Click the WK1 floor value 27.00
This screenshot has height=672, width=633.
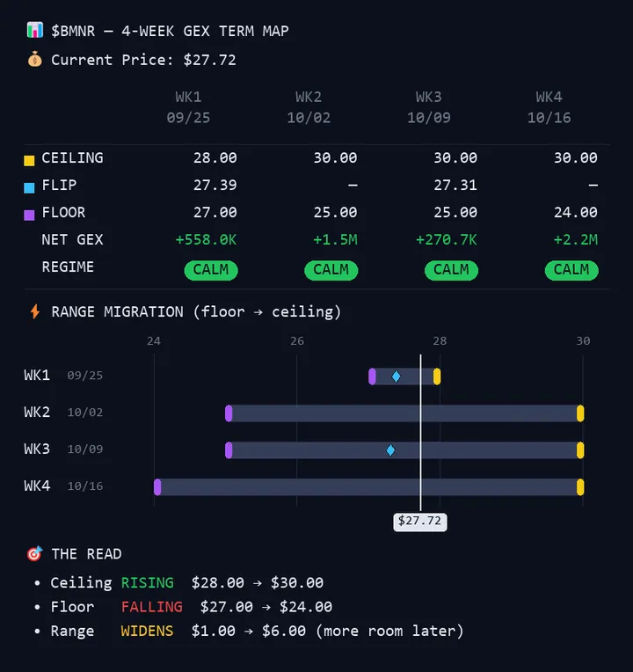(215, 212)
